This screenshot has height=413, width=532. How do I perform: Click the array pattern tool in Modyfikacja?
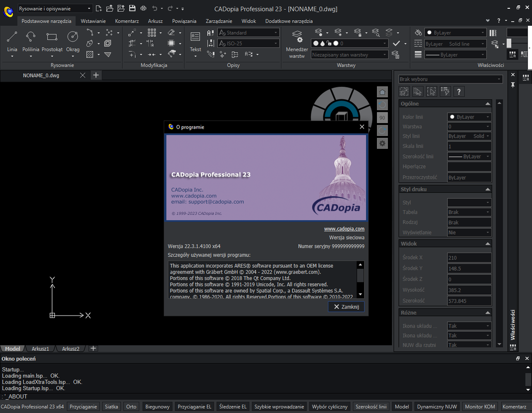(152, 33)
